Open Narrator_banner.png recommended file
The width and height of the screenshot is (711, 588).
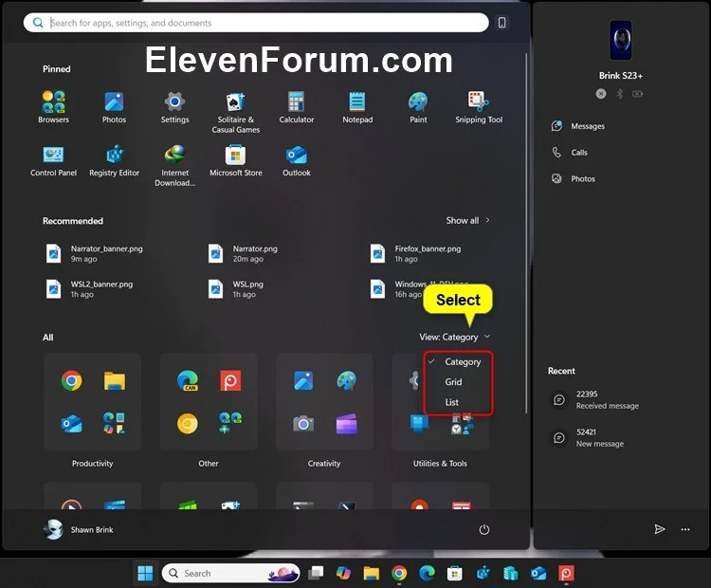pyautogui.click(x=94, y=253)
